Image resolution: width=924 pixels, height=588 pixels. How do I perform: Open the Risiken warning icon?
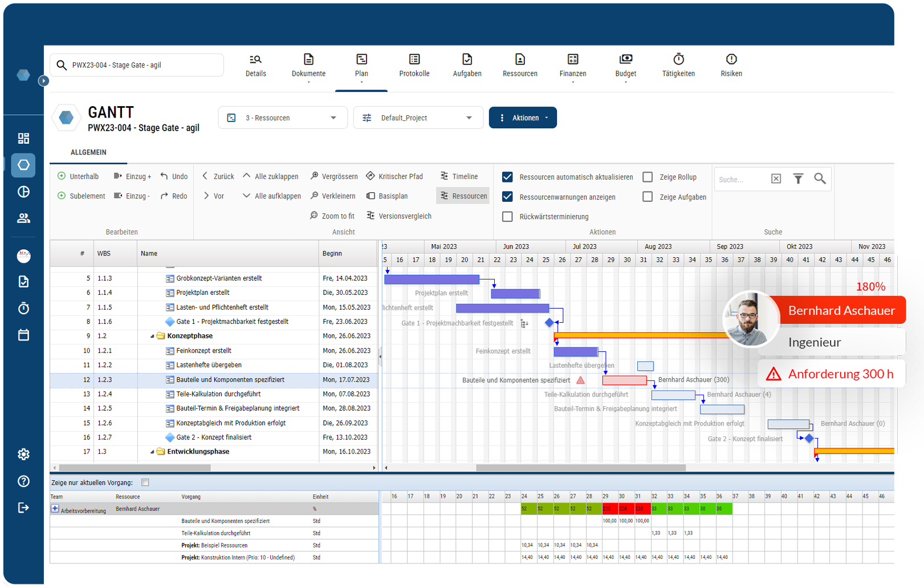tap(731, 59)
